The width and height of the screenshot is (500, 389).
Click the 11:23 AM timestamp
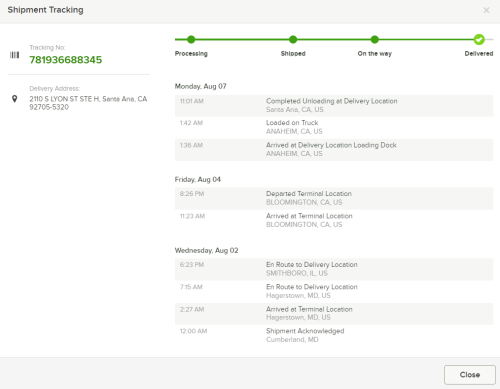192,216
